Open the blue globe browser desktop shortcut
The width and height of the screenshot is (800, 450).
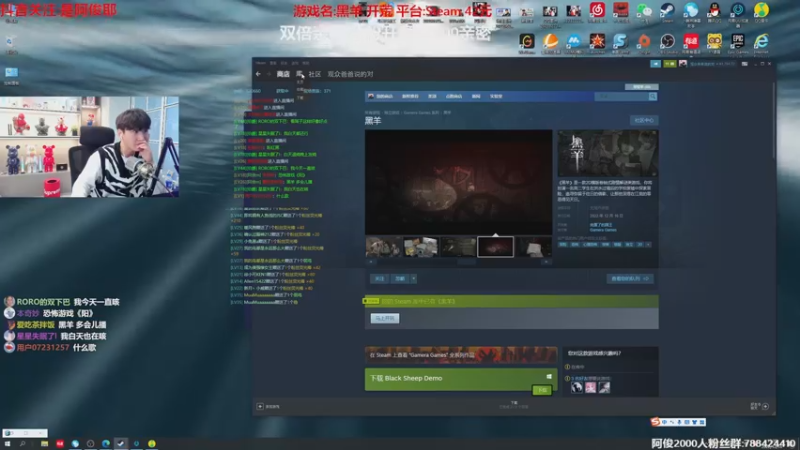coord(691,10)
